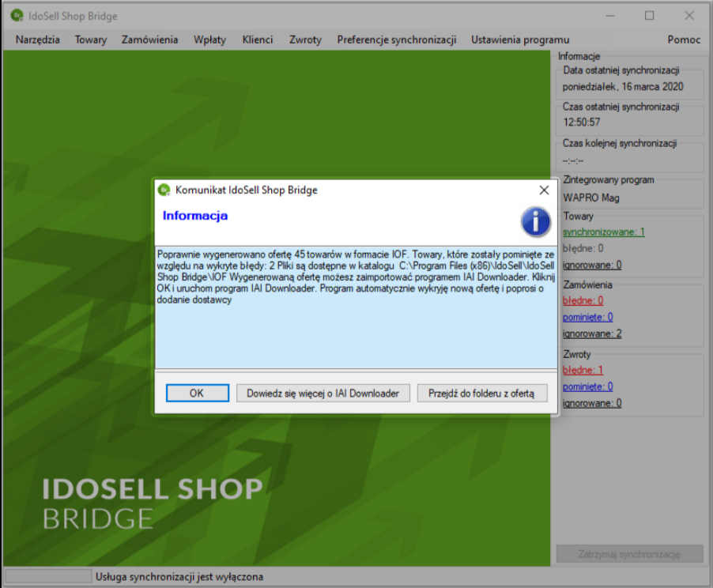Open the Klienci menu
This screenshot has width=713, height=588.
(258, 40)
